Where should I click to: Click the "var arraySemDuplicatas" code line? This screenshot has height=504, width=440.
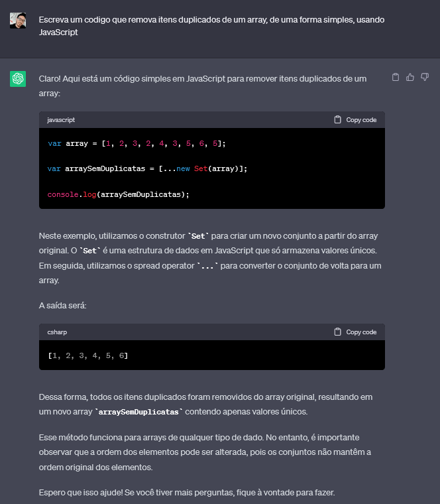coord(147,168)
